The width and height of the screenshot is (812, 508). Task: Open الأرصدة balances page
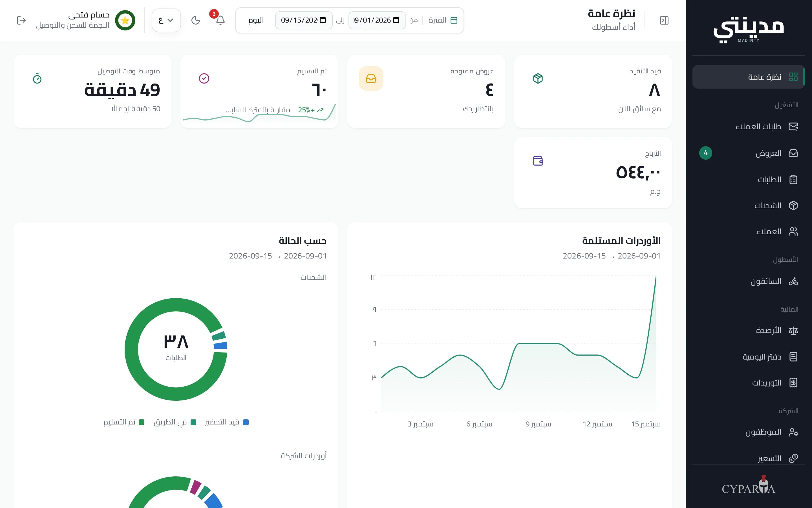(x=749, y=330)
